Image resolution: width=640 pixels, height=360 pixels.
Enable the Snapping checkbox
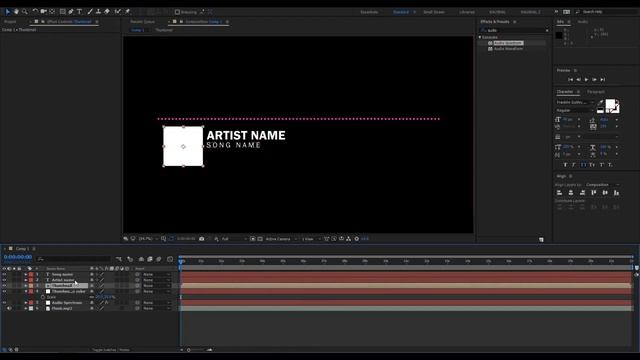coord(177,12)
